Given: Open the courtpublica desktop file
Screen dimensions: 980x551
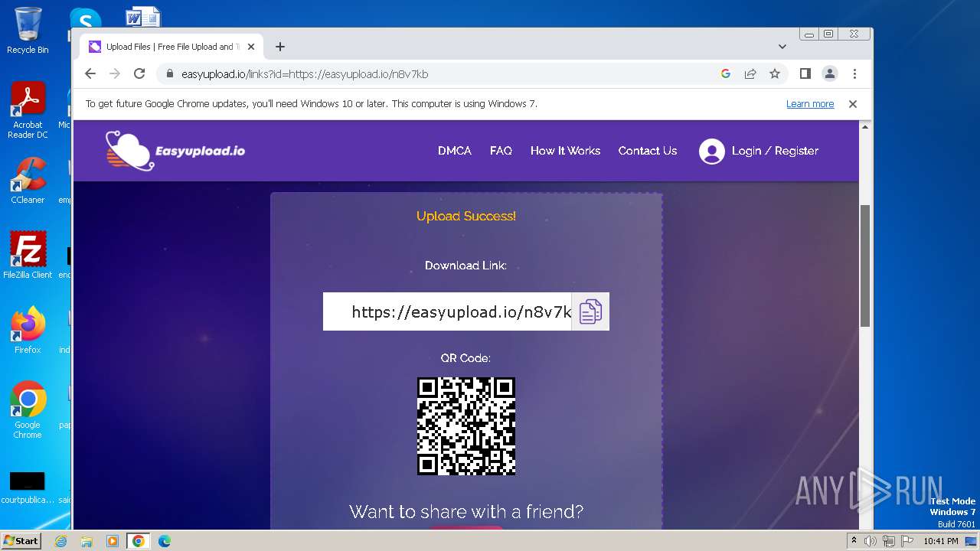Looking at the screenshot, I should coord(28,488).
